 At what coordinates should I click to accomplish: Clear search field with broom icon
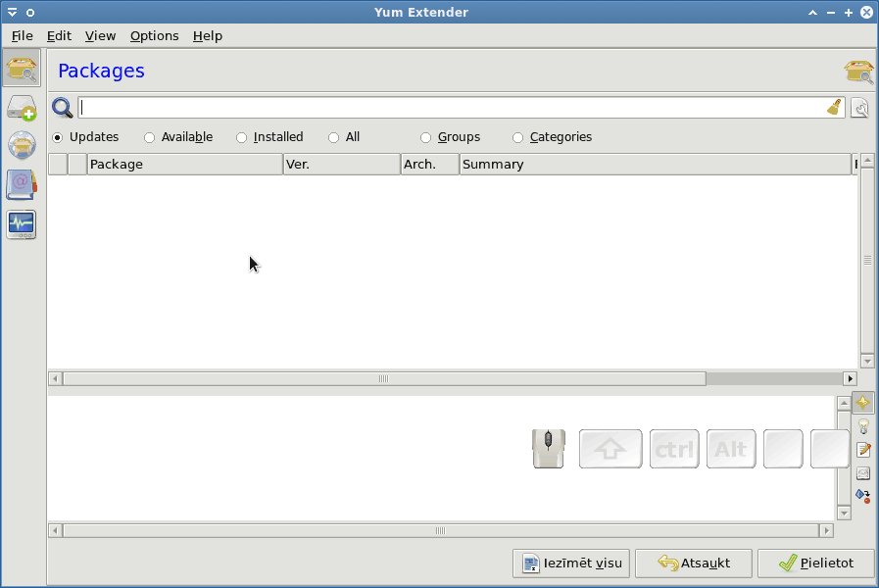coord(834,107)
